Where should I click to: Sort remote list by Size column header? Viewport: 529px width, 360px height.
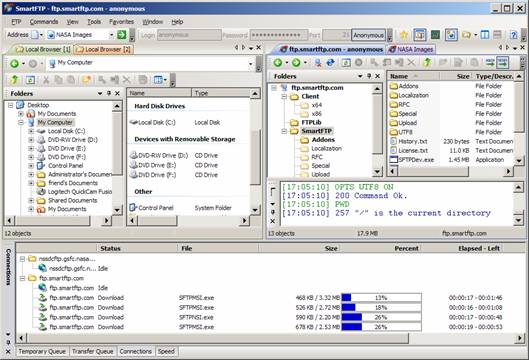455,76
